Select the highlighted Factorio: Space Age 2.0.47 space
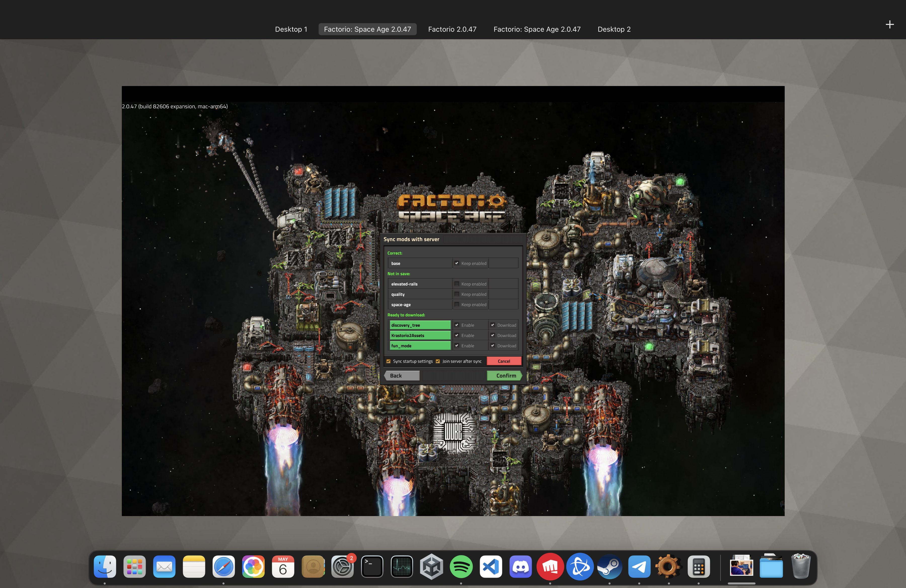 click(x=367, y=29)
